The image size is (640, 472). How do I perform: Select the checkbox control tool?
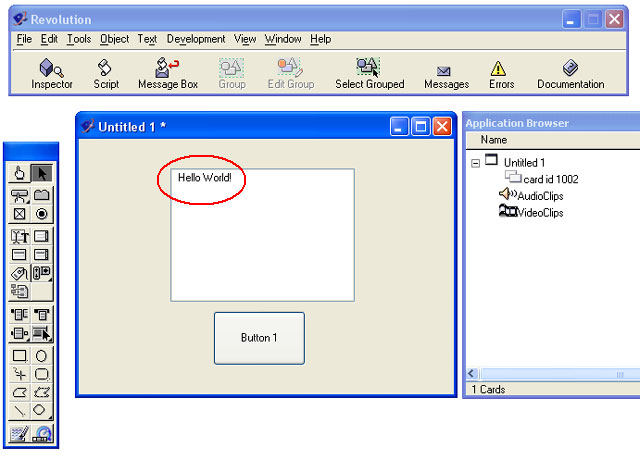click(x=19, y=214)
